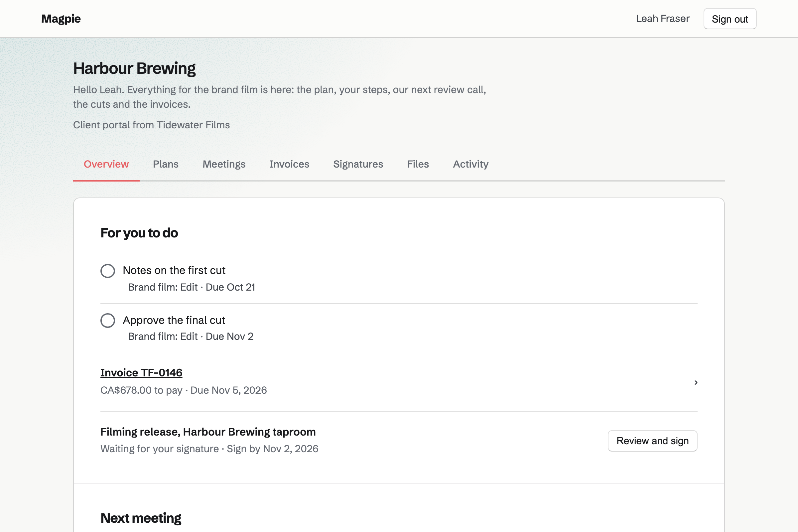
Task: Switch to the Files tab
Action: [418, 164]
